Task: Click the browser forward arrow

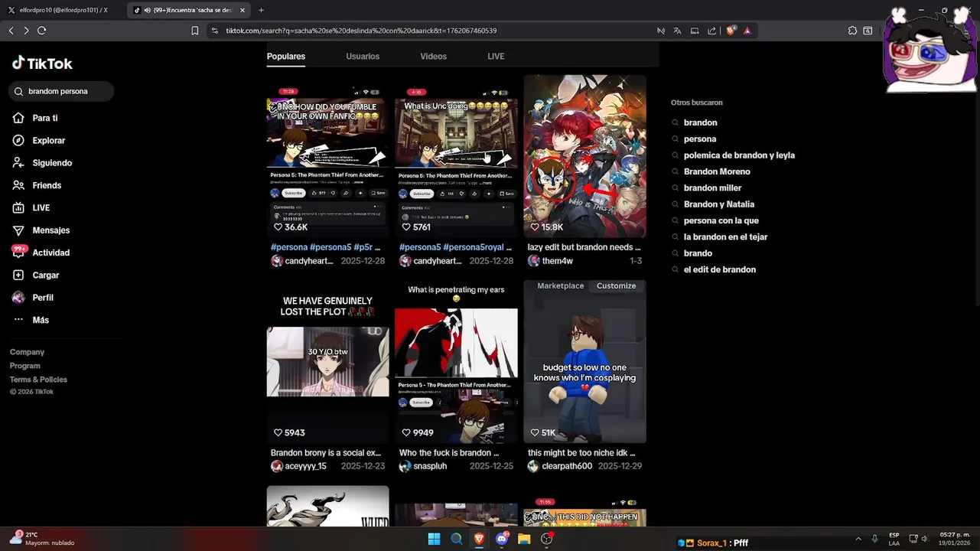Action: 26,31
